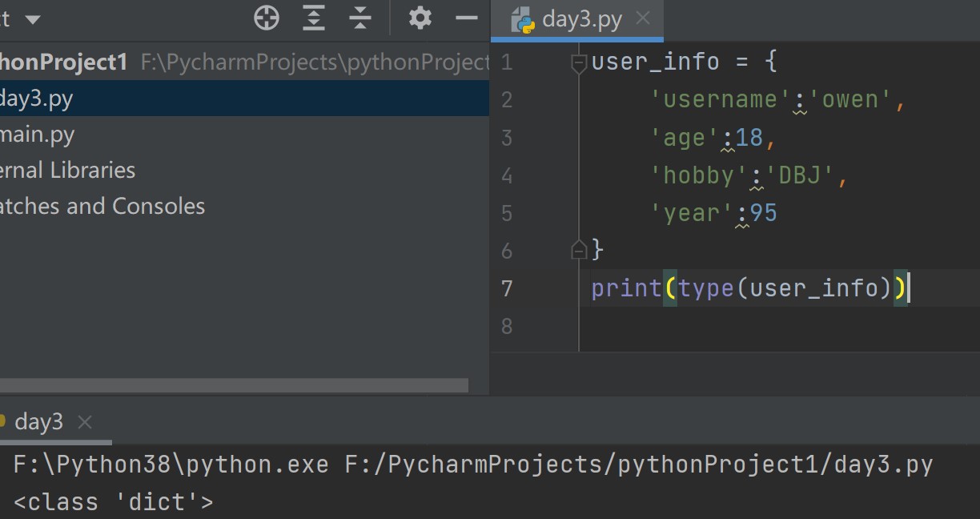
Task: Open the project view dropdown arrow
Action: coord(33,19)
